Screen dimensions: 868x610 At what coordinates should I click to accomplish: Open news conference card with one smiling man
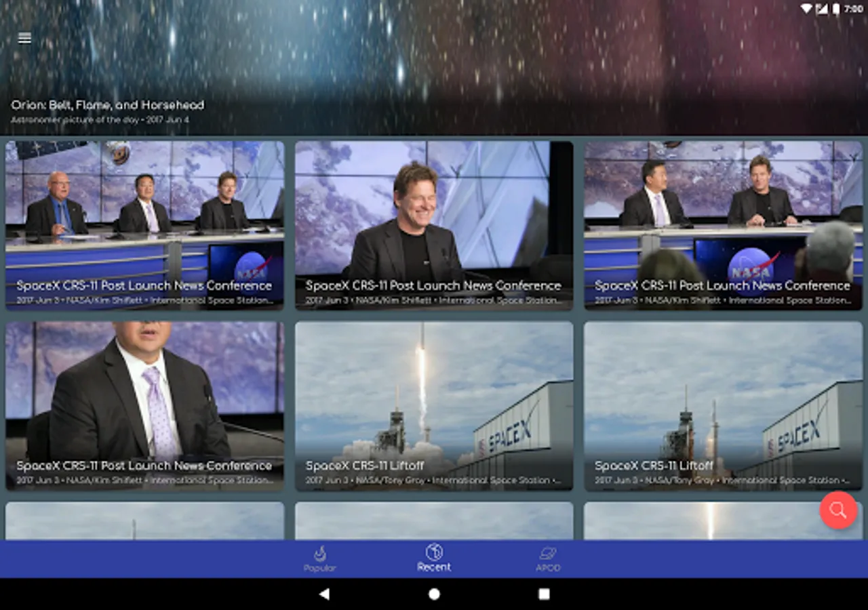click(434, 226)
